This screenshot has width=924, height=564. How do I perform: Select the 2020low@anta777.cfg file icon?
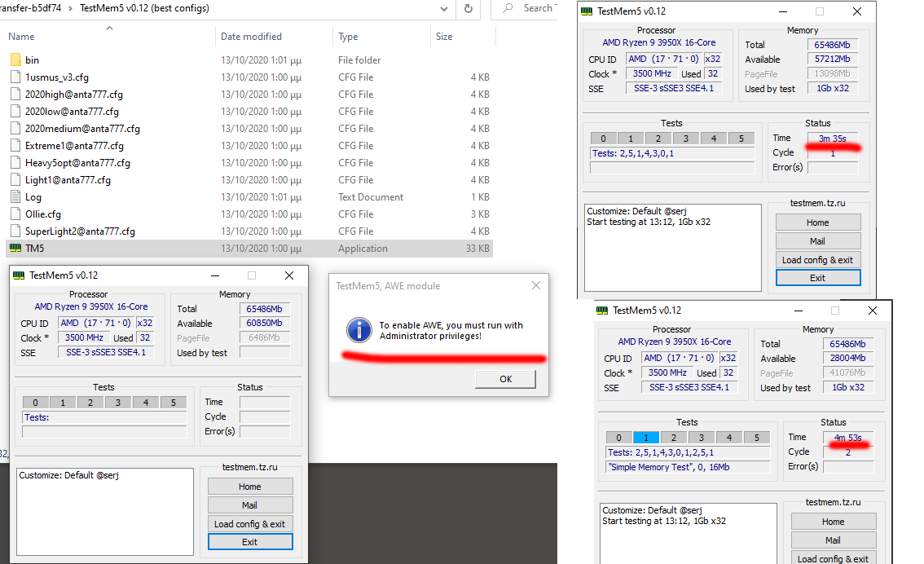tap(15, 111)
